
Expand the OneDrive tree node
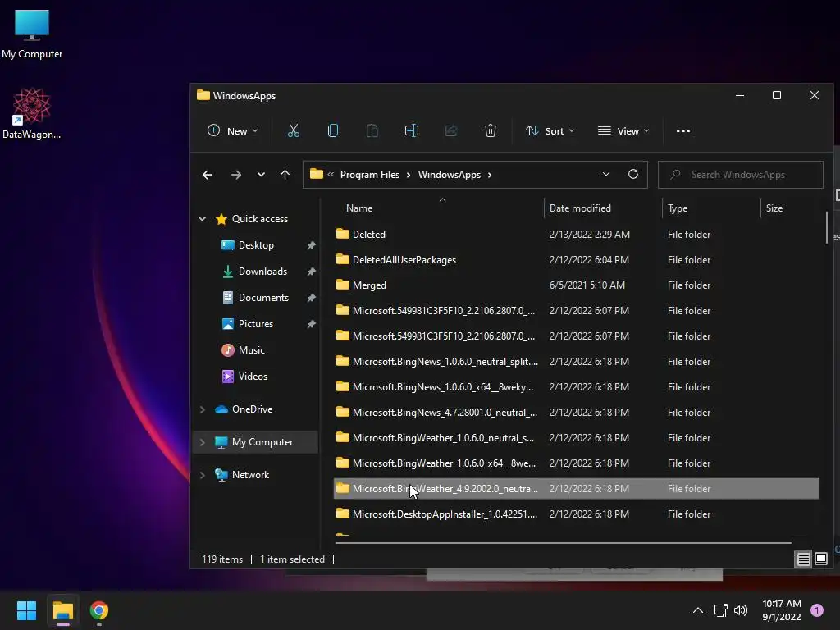tap(202, 409)
